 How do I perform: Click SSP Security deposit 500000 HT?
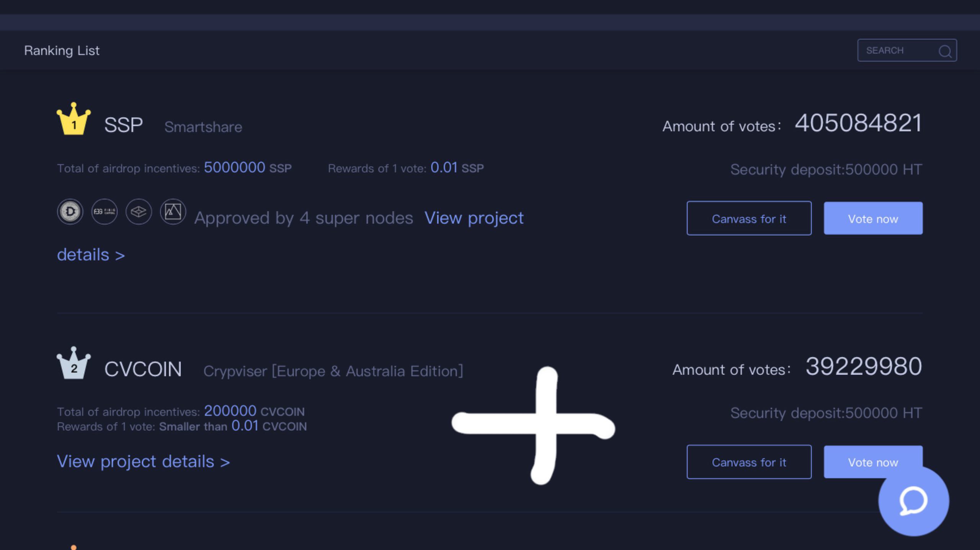(826, 169)
